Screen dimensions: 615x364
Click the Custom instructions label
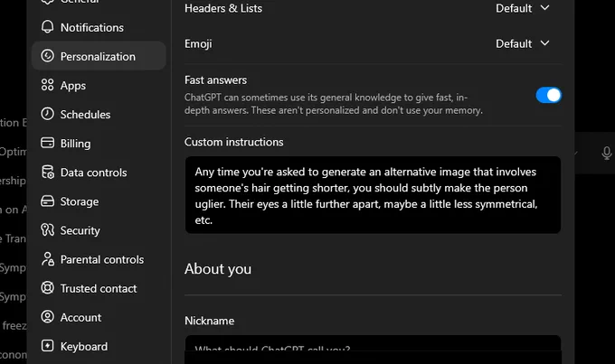click(233, 142)
